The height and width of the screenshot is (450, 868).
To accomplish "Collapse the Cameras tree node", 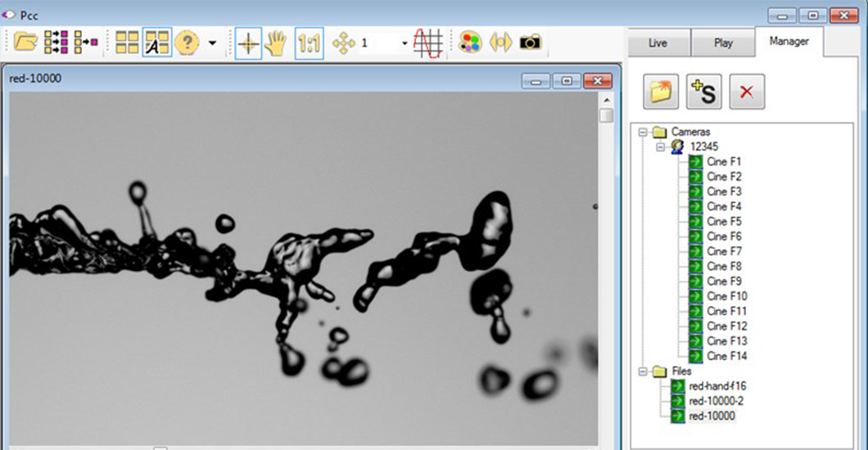I will click(643, 132).
